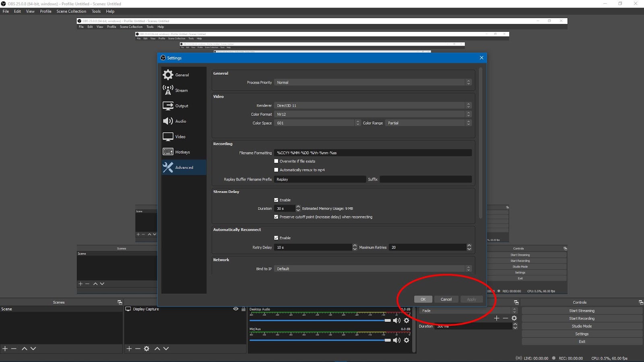The width and height of the screenshot is (644, 362).
Task: Disable the Stream Delay Enable checkbox
Action: point(276,200)
